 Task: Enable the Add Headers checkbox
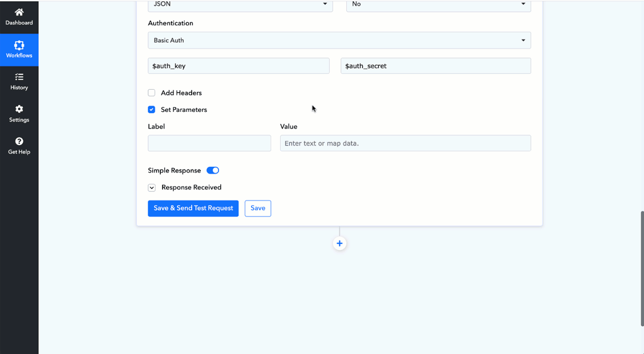(x=152, y=93)
